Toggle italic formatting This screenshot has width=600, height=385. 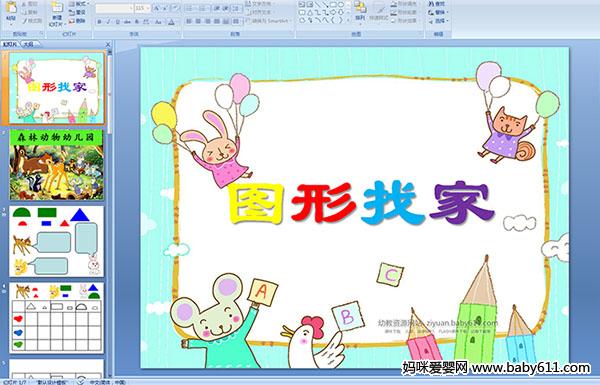[x=108, y=22]
